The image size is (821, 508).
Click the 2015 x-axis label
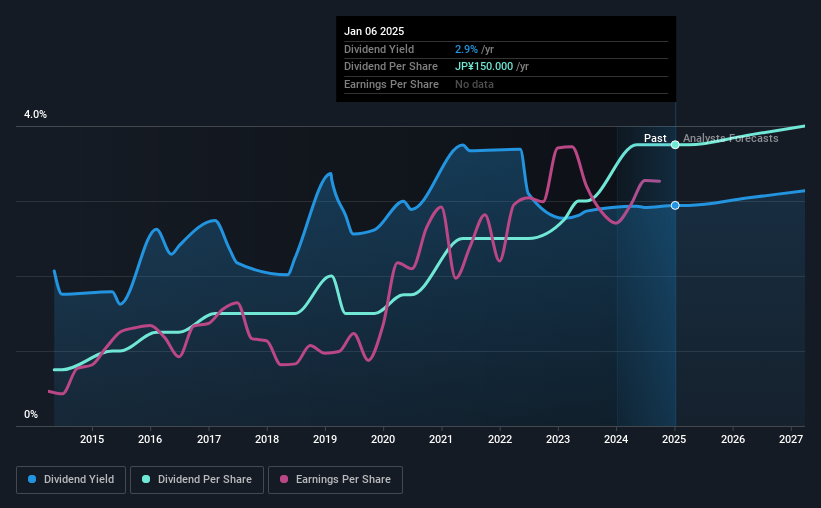click(x=92, y=439)
